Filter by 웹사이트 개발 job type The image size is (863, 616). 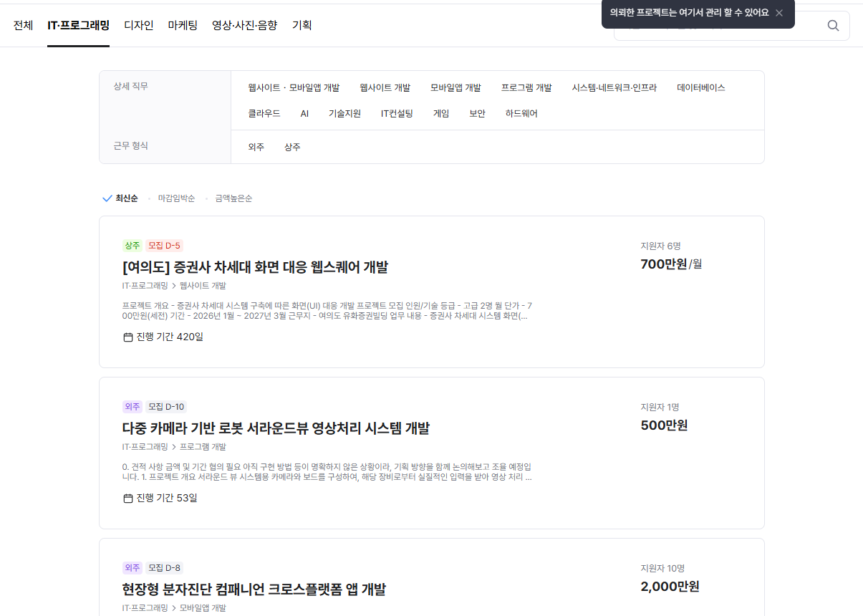coord(385,87)
